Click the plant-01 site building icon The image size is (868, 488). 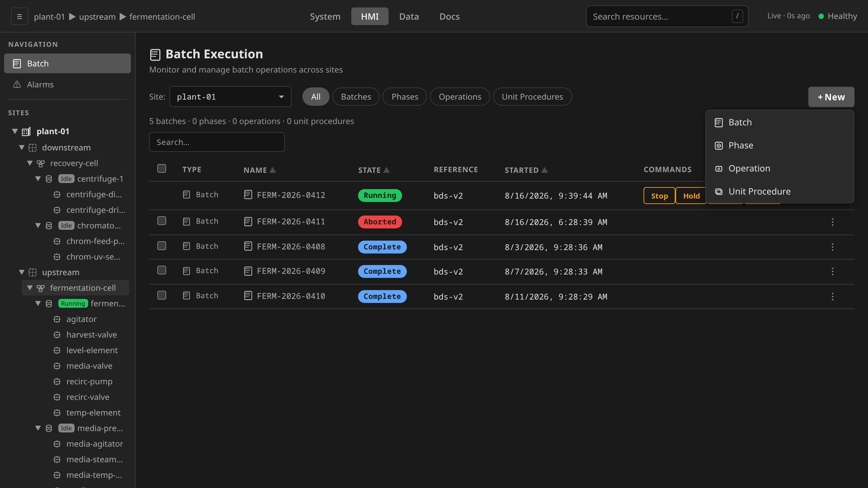[26, 131]
